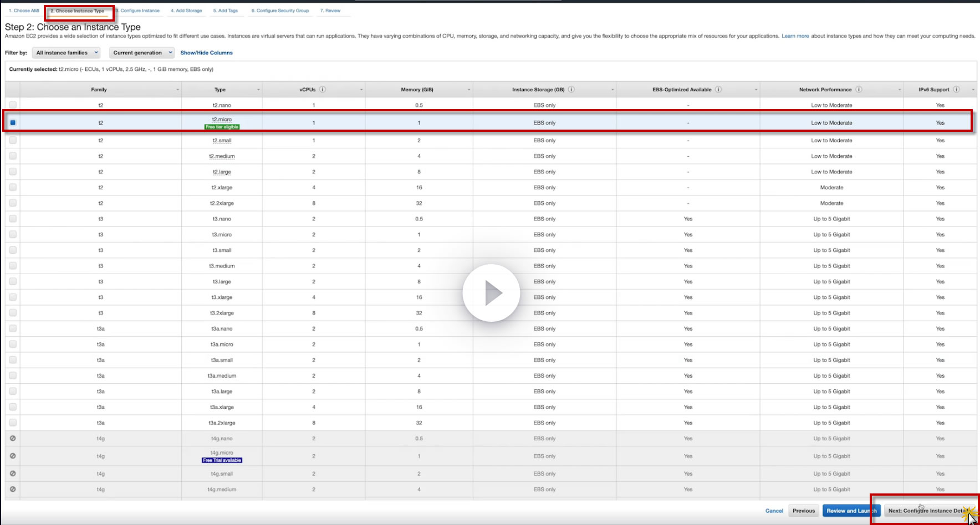Click the large play button overlay
The width and height of the screenshot is (980, 525).
[491, 293]
